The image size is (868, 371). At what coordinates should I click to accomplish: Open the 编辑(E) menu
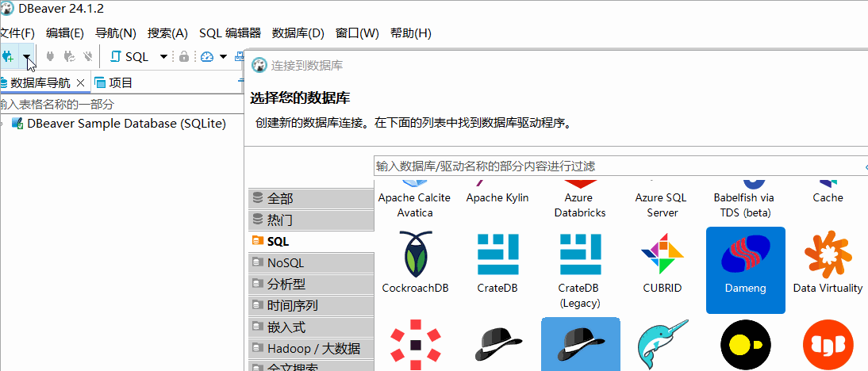tap(65, 33)
